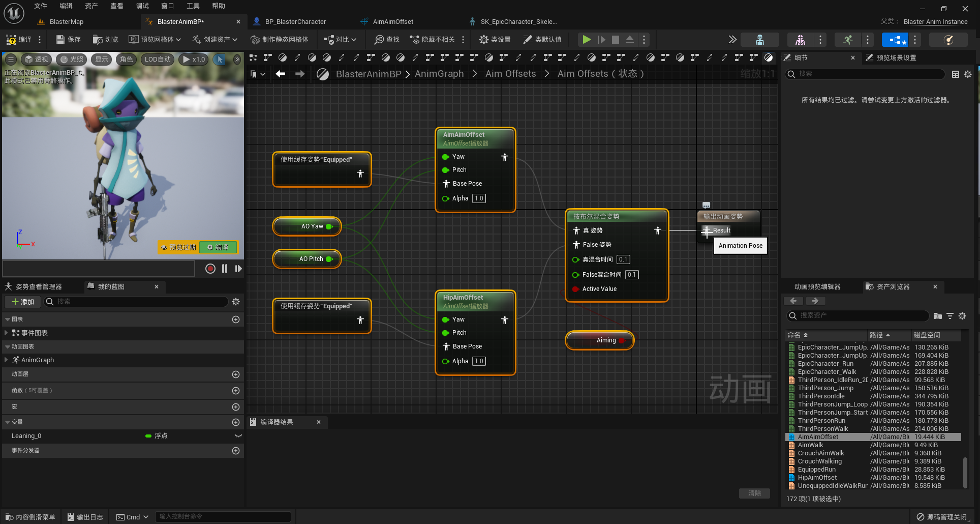The width and height of the screenshot is (980, 524).
Task: Click the AnimGraph breadcrumb
Action: click(439, 74)
